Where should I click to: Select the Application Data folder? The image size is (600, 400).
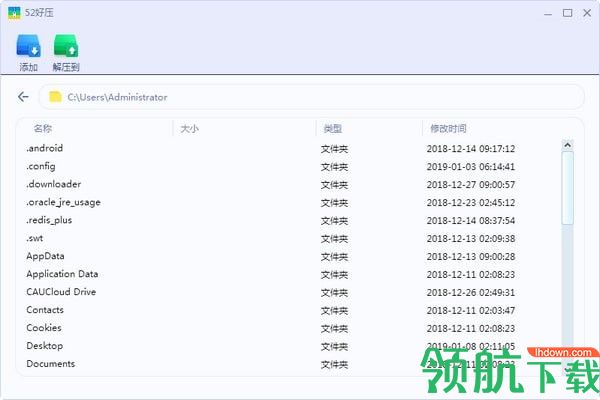pos(62,274)
